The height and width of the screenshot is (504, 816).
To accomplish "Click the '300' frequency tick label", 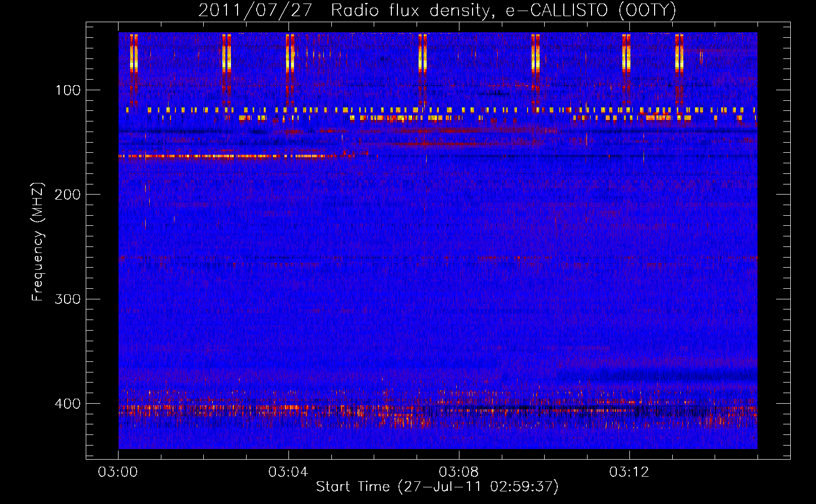I will [x=68, y=299].
